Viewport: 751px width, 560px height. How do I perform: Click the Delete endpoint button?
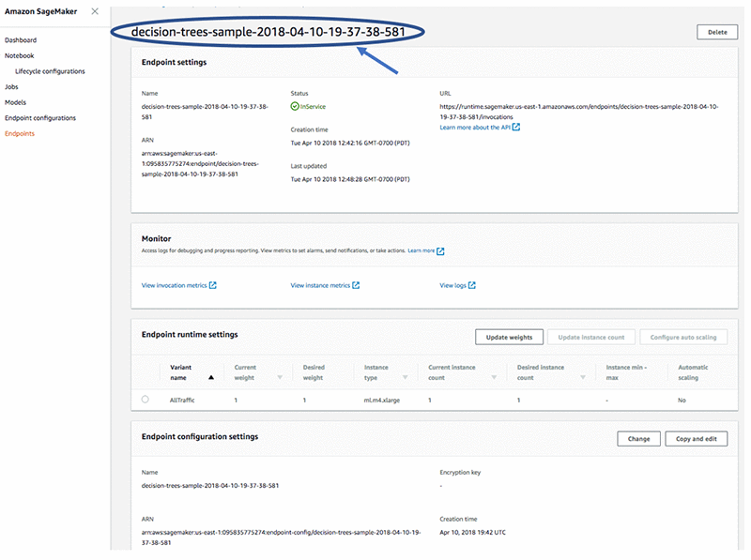717,32
